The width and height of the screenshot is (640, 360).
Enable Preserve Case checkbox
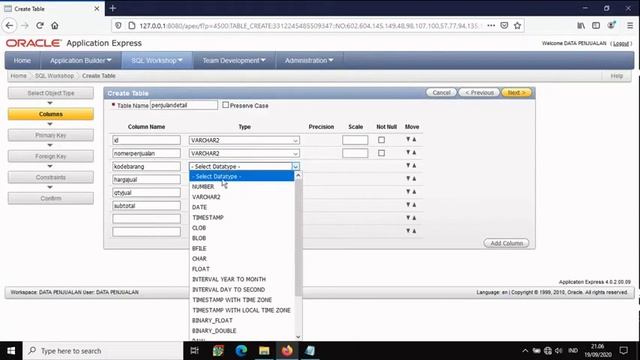[225, 105]
